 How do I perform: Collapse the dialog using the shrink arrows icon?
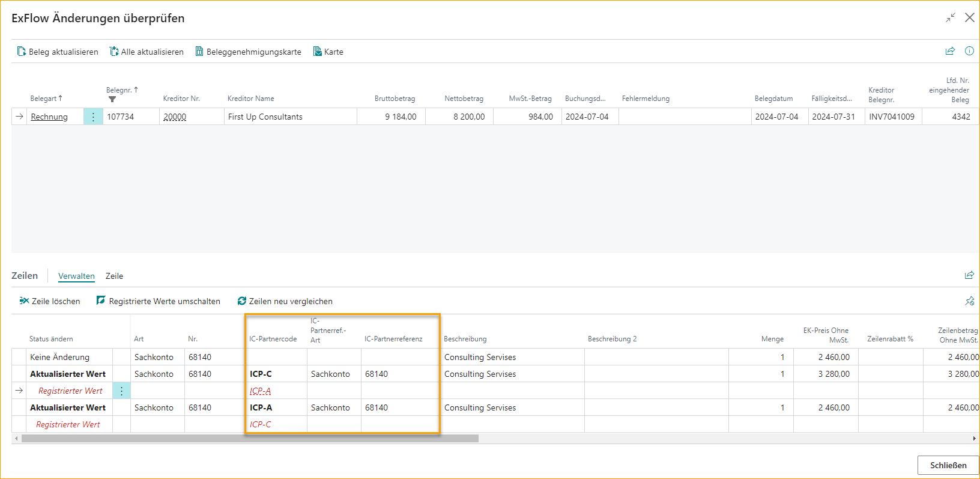pyautogui.click(x=950, y=18)
